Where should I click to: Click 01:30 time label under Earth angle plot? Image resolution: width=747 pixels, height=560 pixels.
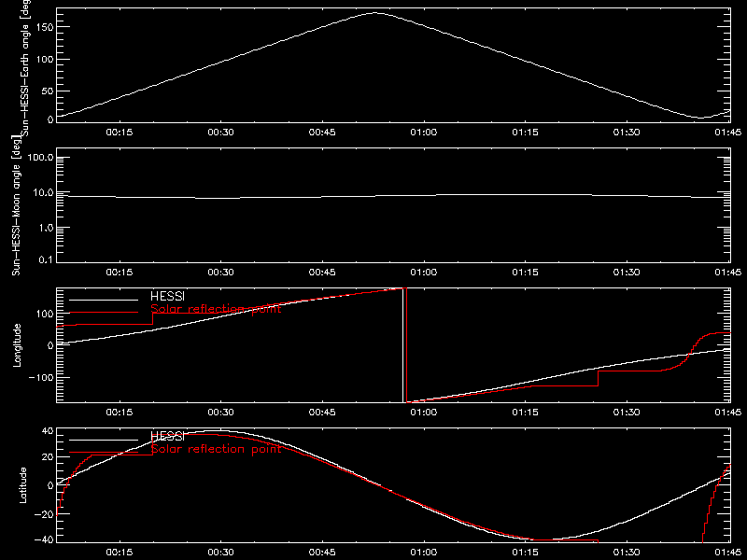click(x=627, y=132)
